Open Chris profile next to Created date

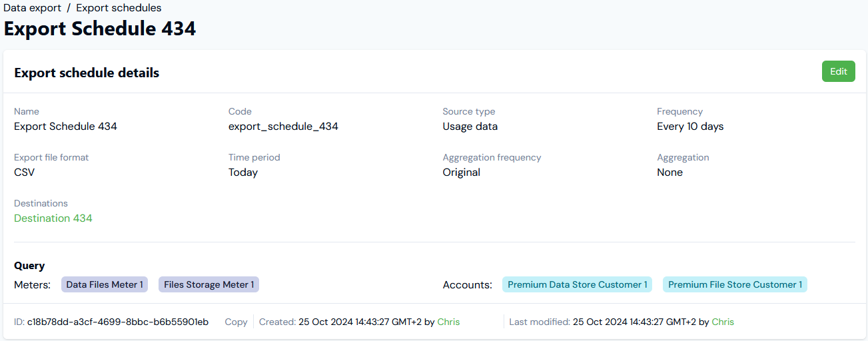coord(448,322)
